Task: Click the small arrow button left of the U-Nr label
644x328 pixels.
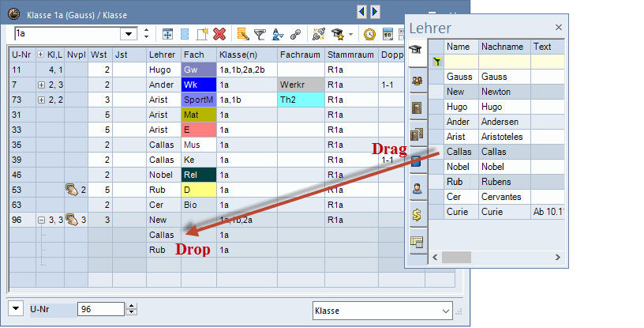Action: pyautogui.click(x=16, y=307)
